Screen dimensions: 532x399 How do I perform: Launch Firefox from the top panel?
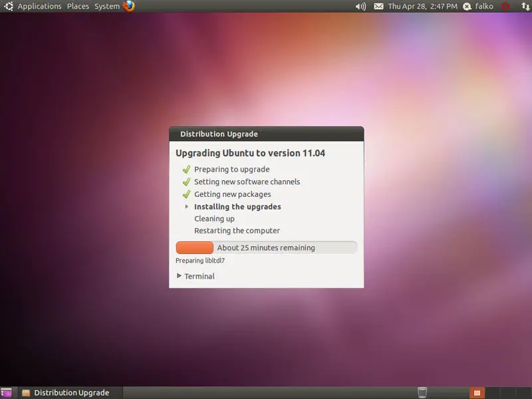tap(128, 6)
